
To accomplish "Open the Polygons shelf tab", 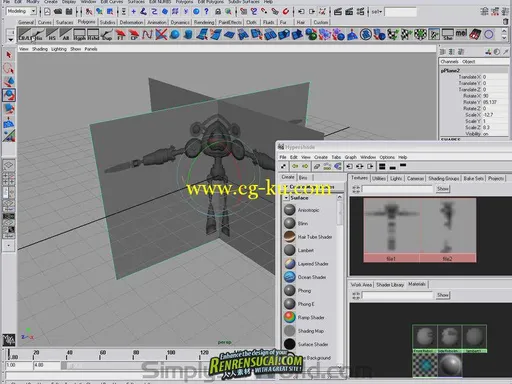I will pos(86,22).
